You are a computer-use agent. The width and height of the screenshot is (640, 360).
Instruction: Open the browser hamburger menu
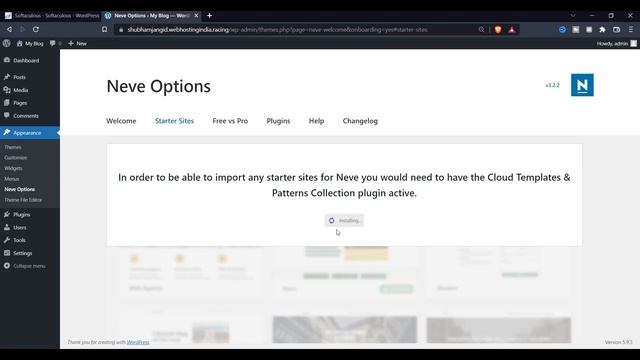coord(631,29)
